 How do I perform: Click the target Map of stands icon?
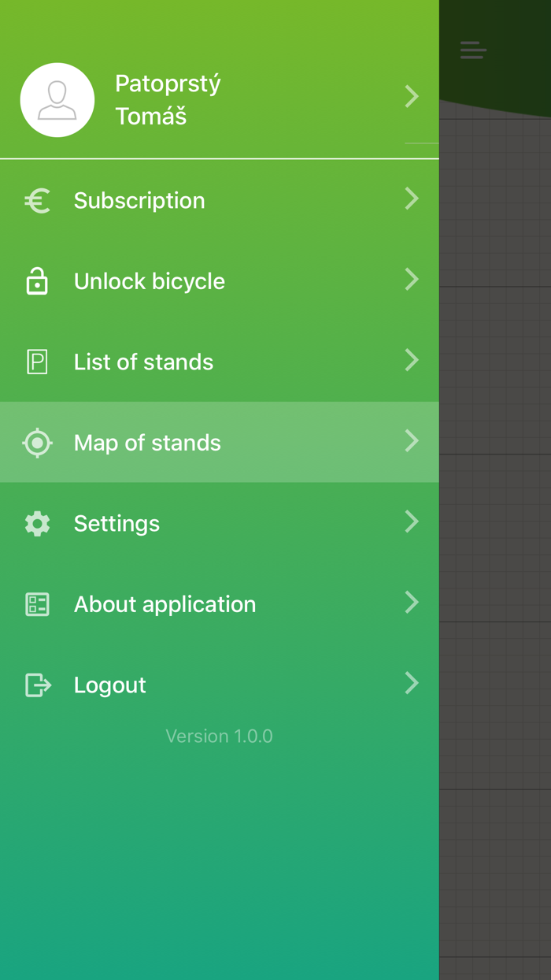[37, 443]
